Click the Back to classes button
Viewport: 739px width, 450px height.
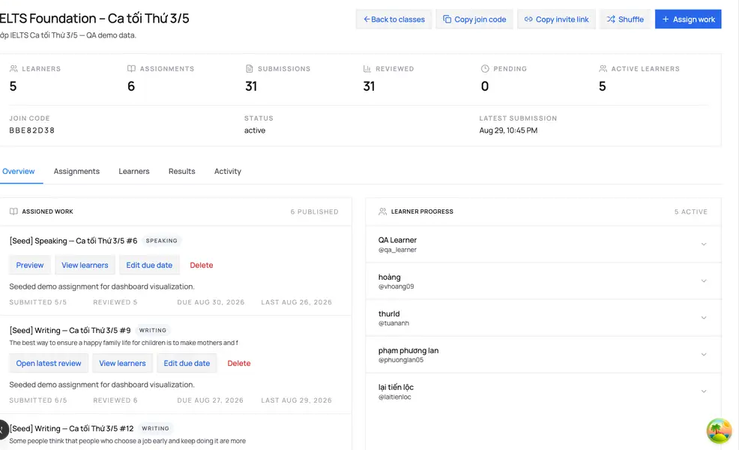[x=394, y=19]
